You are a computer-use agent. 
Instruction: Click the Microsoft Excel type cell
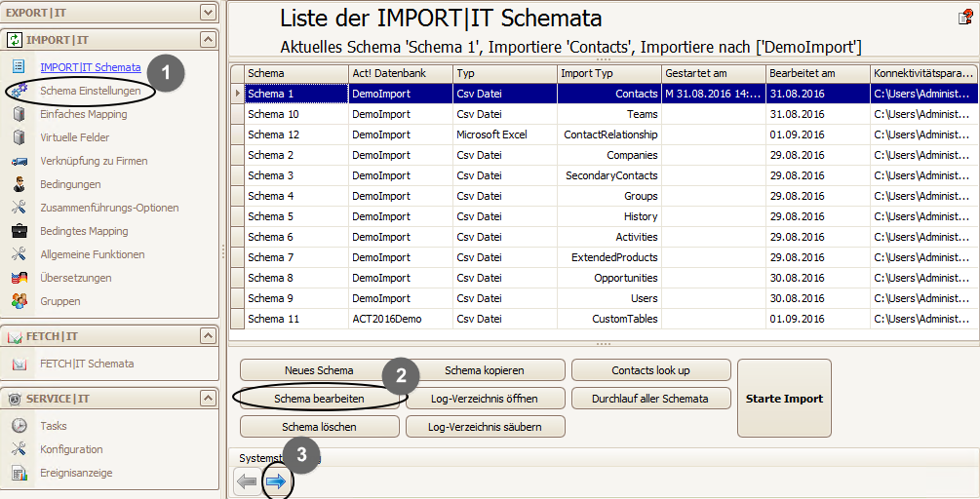click(x=505, y=134)
